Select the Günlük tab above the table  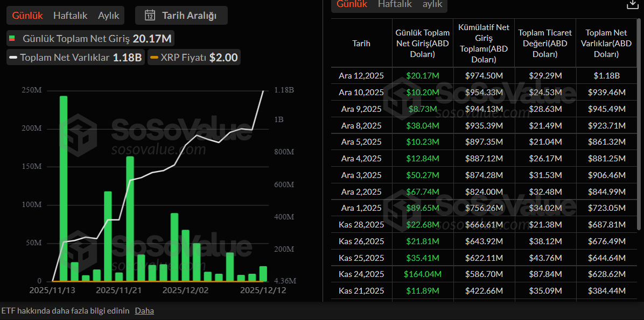click(x=352, y=4)
